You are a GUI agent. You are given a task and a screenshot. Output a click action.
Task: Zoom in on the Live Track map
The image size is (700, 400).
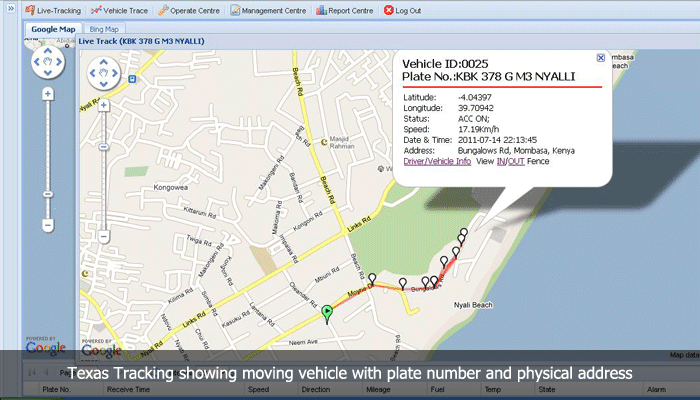(104, 105)
